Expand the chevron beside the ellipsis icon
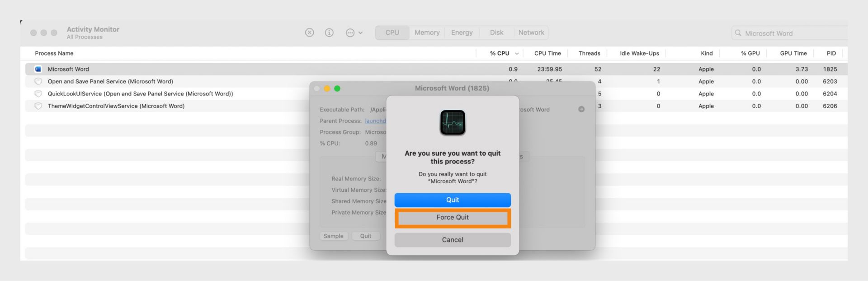 point(360,33)
